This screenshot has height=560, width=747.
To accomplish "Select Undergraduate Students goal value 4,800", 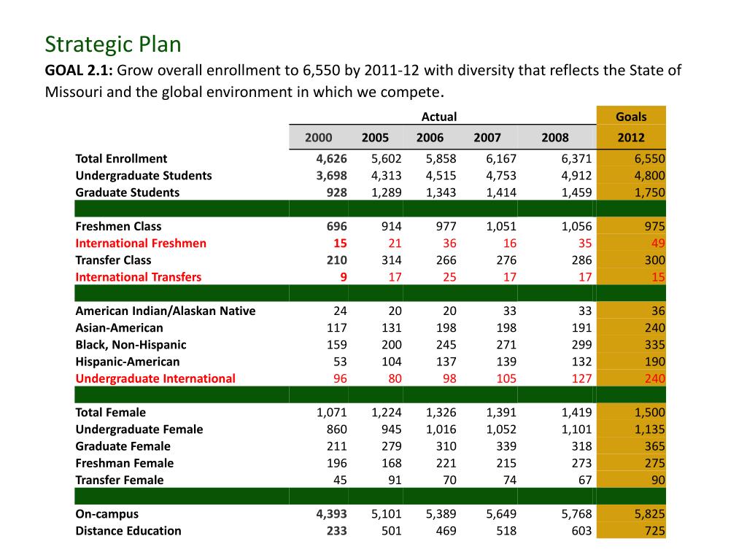I will [x=650, y=176].
